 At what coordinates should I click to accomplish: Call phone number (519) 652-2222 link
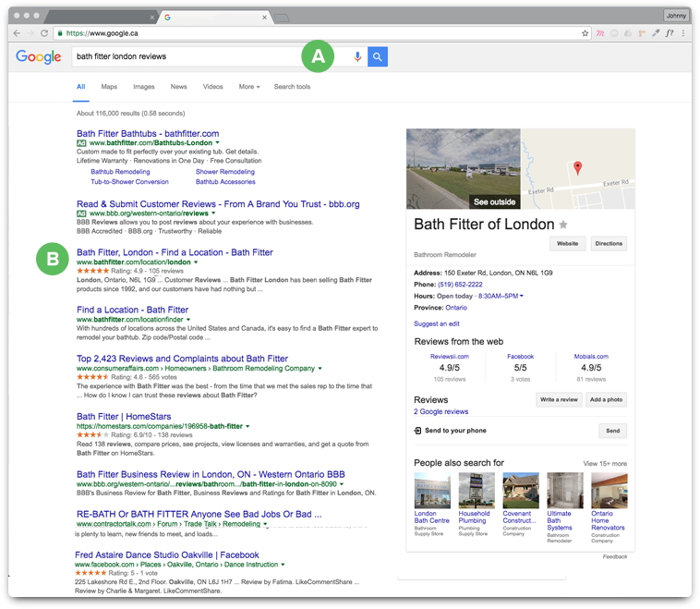click(x=460, y=285)
